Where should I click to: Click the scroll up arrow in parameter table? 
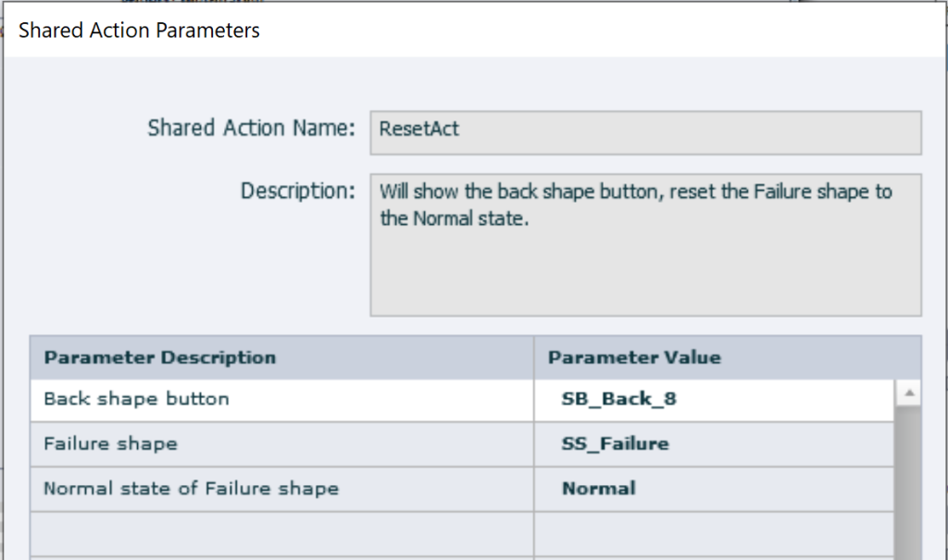pos(908,393)
